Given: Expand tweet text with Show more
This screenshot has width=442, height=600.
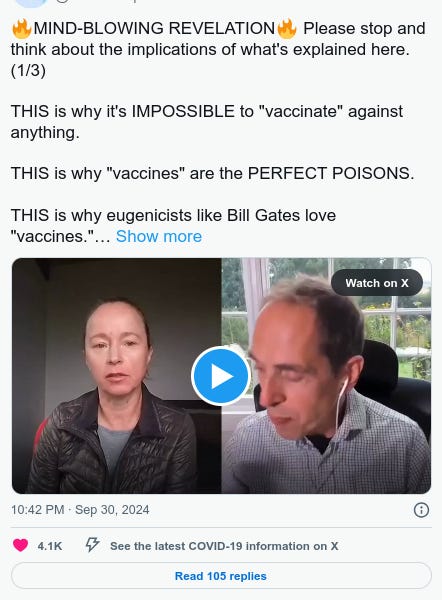Looking at the screenshot, I should [159, 236].
